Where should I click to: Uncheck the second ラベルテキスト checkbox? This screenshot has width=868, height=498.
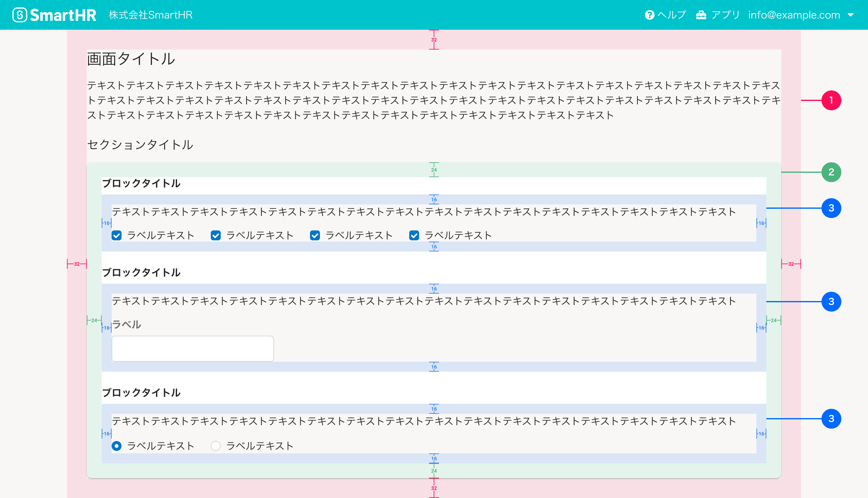click(216, 235)
